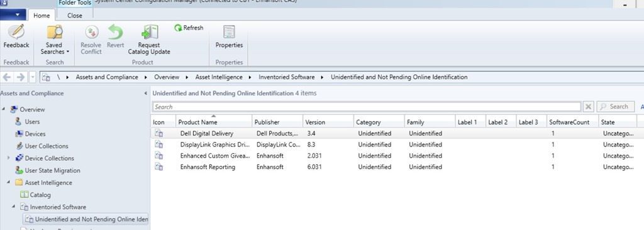This screenshot has height=230, width=644.
Task: Sort by the State column header
Action: [618, 122]
